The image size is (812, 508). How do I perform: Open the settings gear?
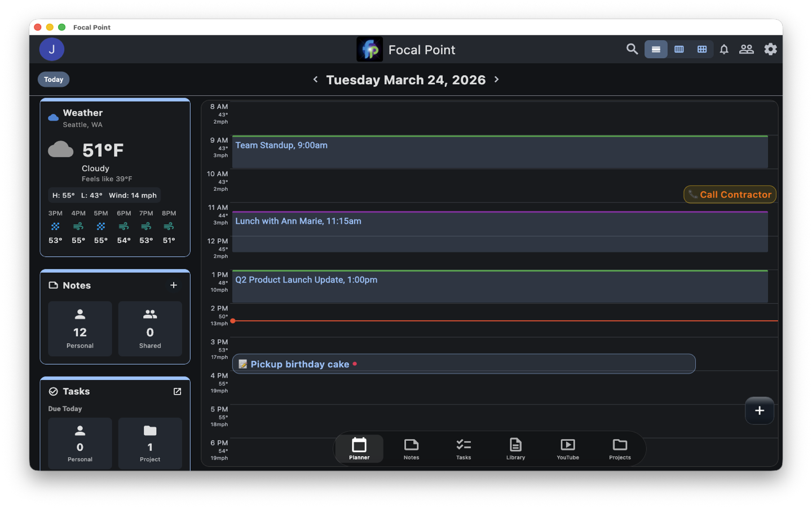[x=770, y=50]
